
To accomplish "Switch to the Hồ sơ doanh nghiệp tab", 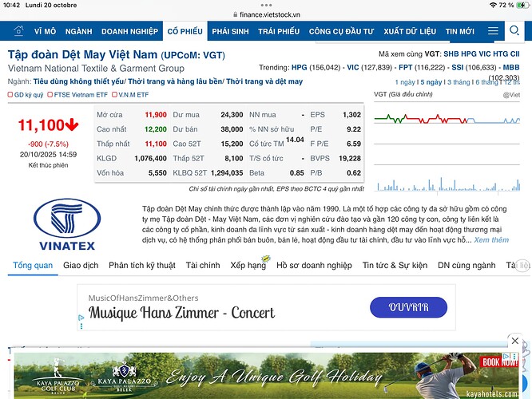I will [314, 265].
